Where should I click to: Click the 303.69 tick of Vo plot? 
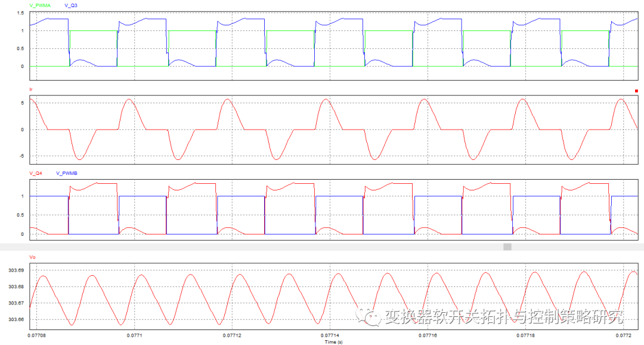pyautogui.click(x=16, y=270)
